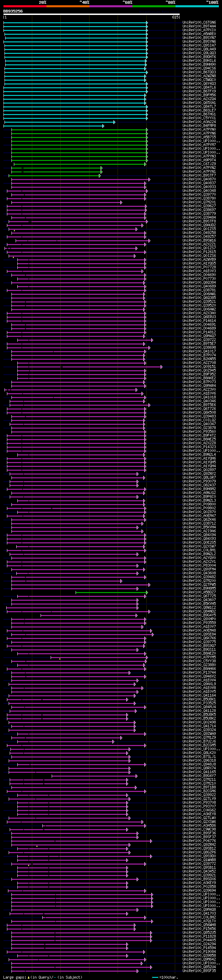
Task: Select UniRef100_A7PXI0 label
Action: tap(199, 30)
